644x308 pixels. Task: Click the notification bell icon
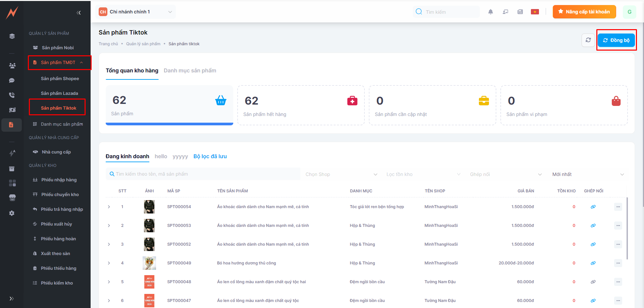(x=490, y=12)
